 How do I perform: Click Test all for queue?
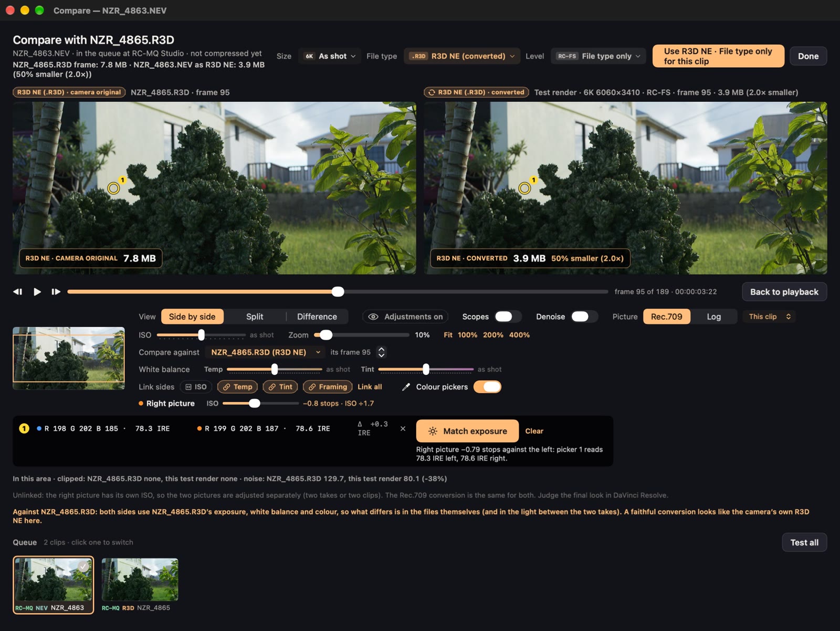click(804, 542)
